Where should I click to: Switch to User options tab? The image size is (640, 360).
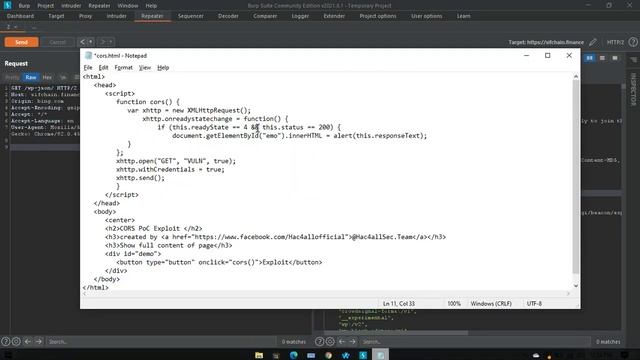coord(427,16)
